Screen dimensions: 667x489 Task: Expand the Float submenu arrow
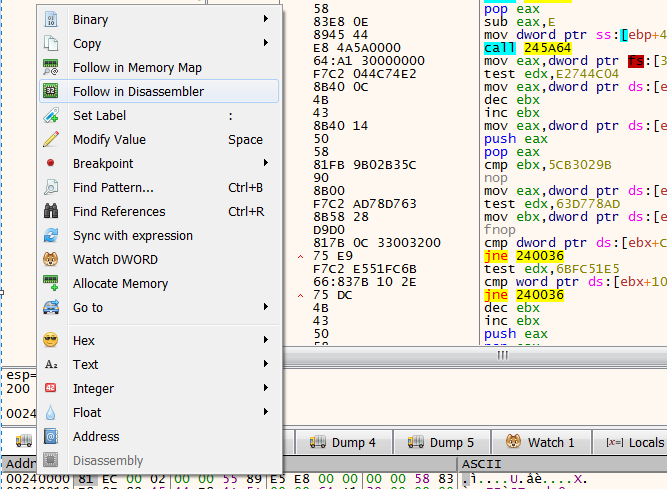tap(266, 412)
